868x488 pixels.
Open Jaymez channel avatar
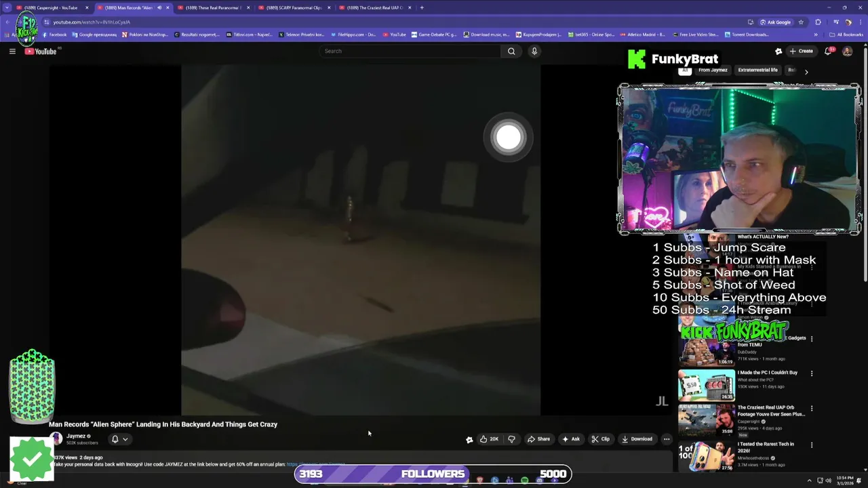pyautogui.click(x=56, y=439)
